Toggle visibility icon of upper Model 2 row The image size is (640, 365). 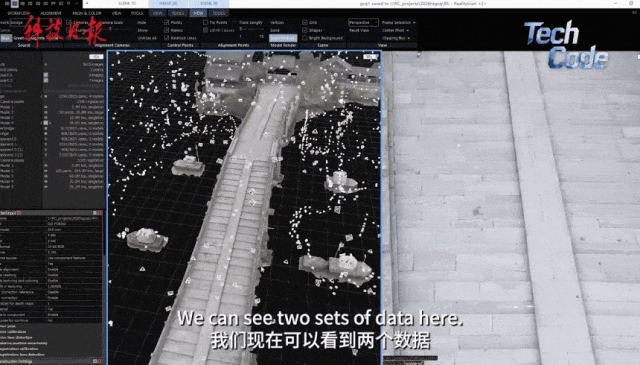pos(46,112)
